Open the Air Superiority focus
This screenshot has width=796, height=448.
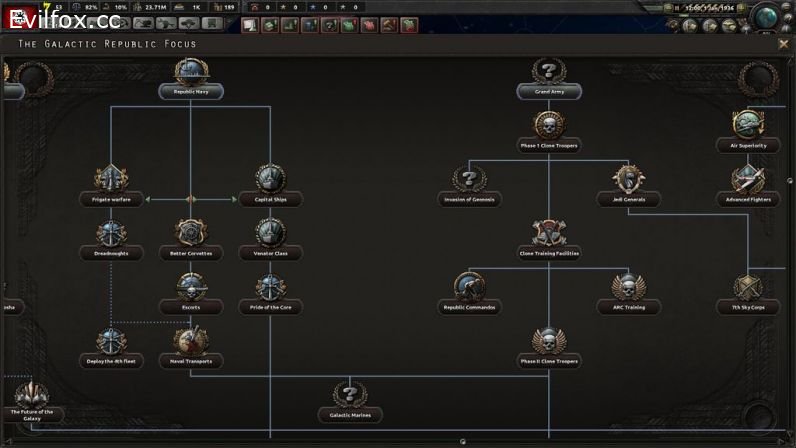[x=748, y=126]
